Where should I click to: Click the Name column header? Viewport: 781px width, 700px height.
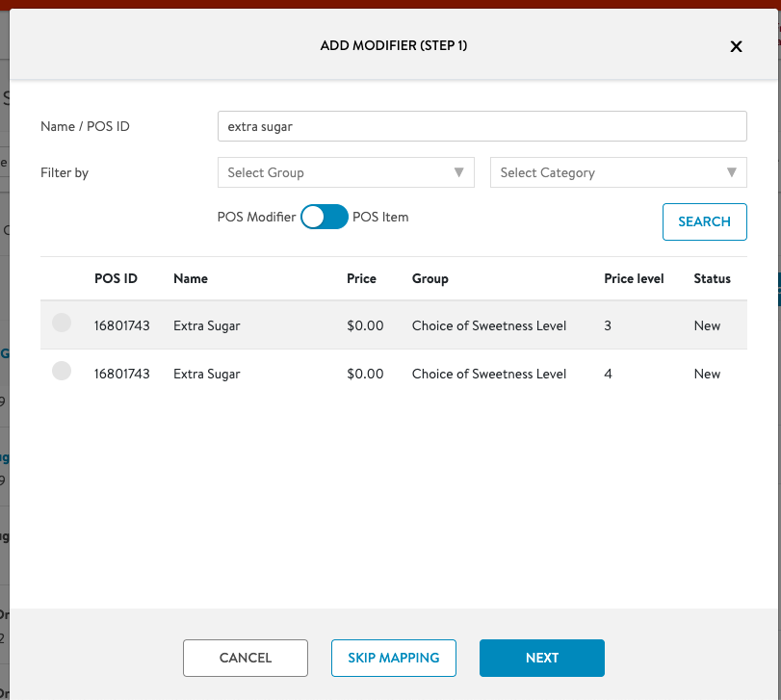(191, 279)
